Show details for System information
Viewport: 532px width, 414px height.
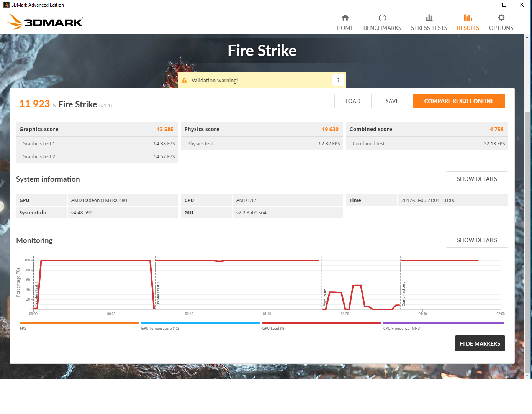coord(477,179)
